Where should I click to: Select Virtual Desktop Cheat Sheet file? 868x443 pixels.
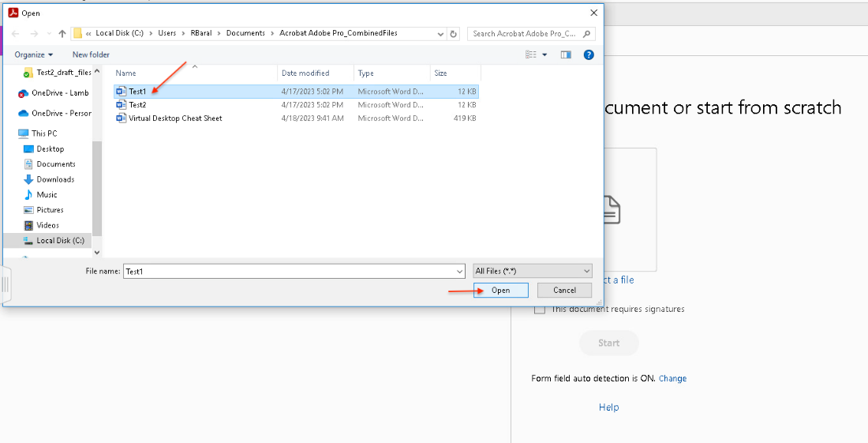pos(175,118)
